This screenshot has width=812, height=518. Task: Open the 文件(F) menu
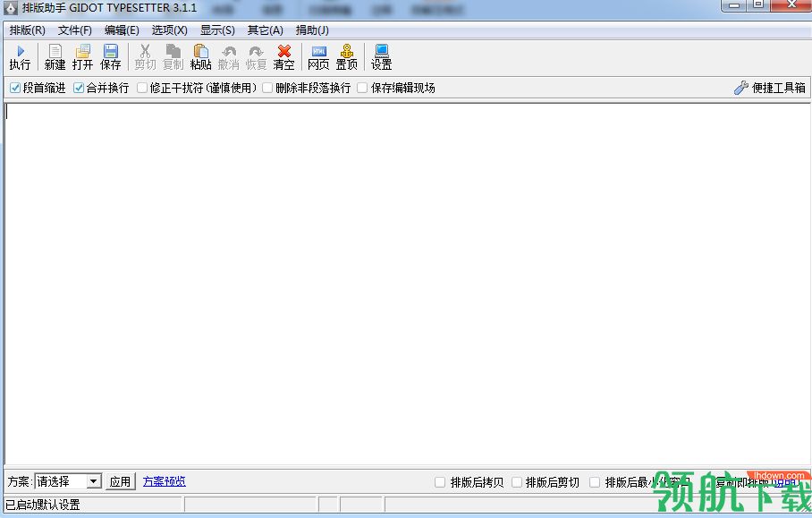[x=74, y=30]
